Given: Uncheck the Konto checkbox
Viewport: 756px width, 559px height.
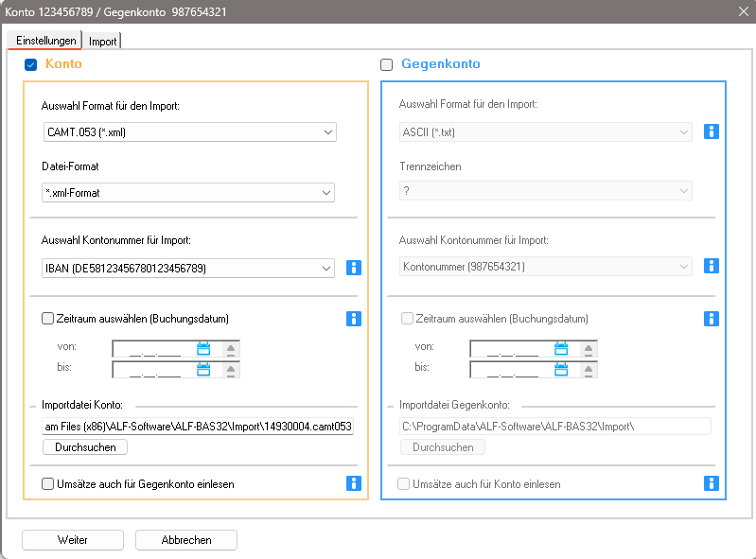Looking at the screenshot, I should [31, 64].
